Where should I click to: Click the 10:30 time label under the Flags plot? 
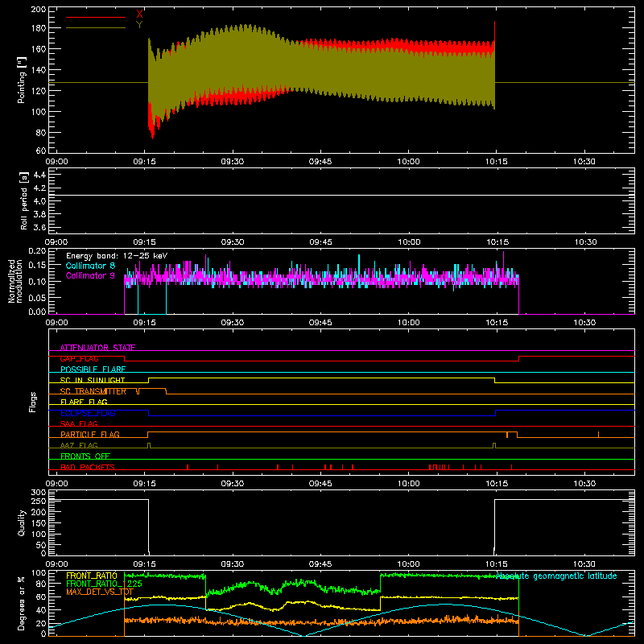[x=584, y=484]
